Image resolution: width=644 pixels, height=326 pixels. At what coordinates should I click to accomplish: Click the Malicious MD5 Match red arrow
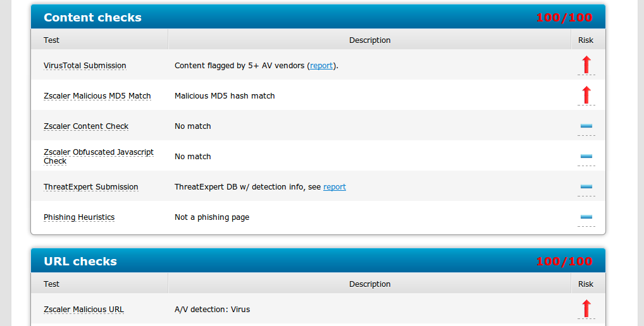586,95
